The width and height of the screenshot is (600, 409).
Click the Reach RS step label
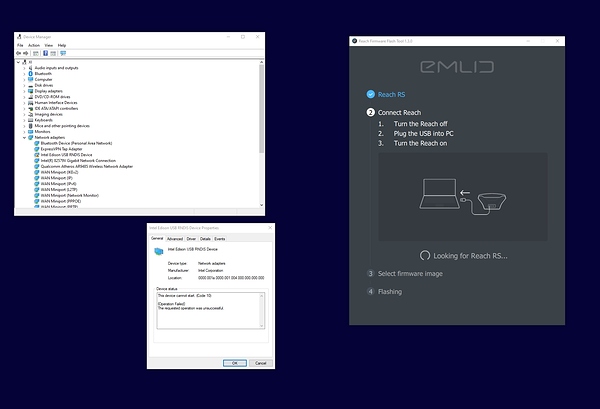click(x=391, y=95)
